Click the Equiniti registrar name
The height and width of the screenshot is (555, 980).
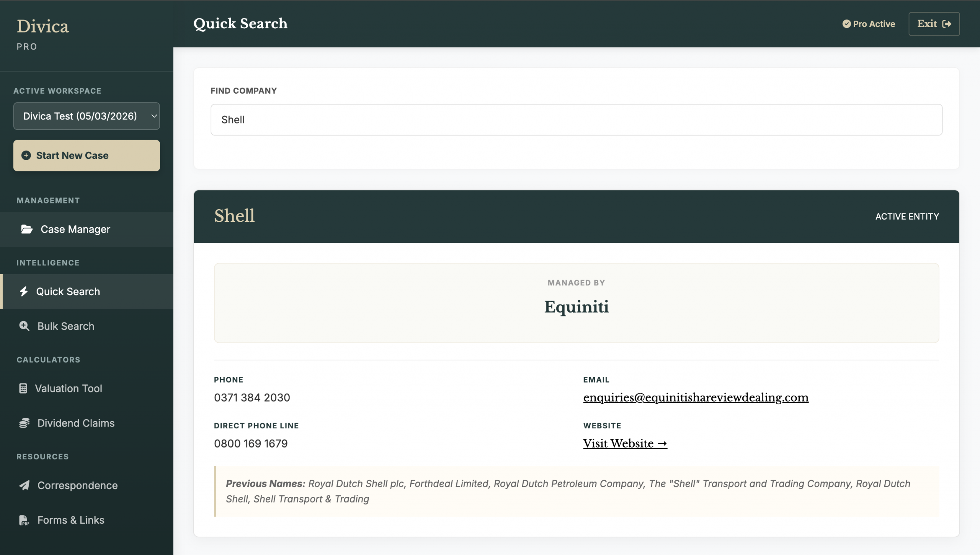[x=577, y=307]
